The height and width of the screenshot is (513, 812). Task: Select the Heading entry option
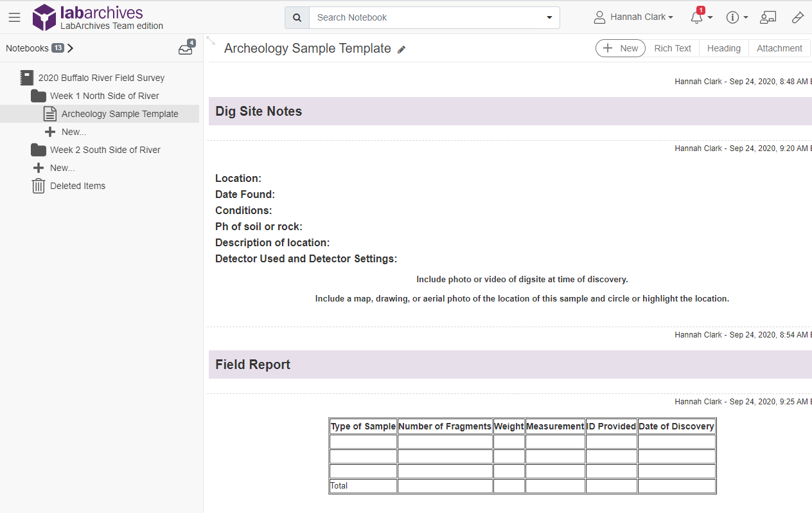click(x=723, y=48)
